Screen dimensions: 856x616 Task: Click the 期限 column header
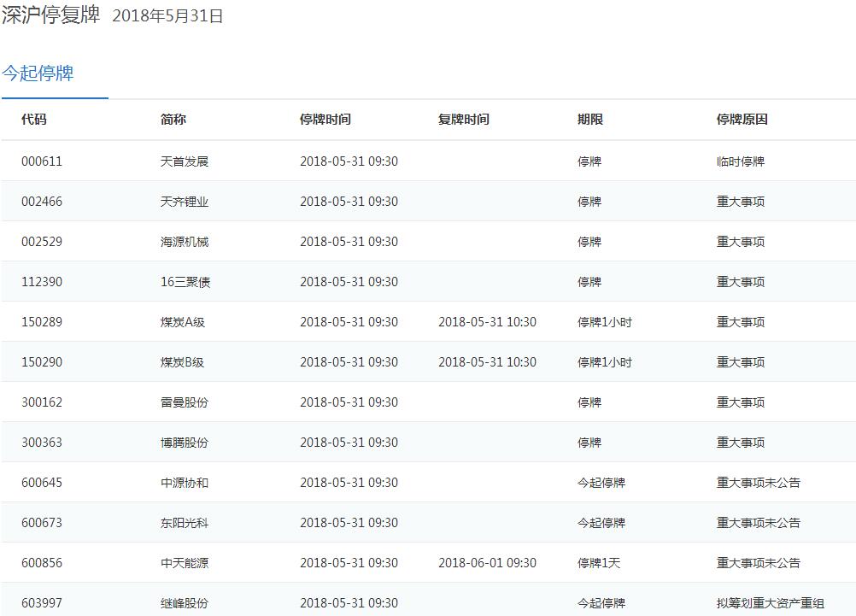click(589, 120)
